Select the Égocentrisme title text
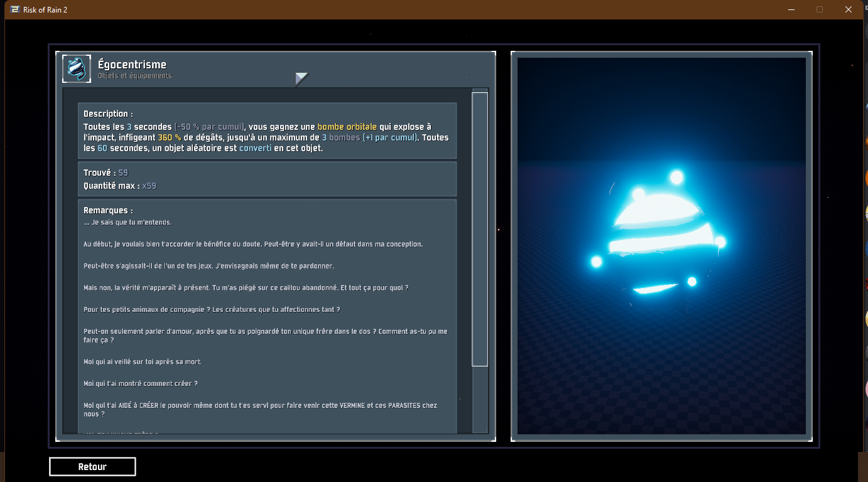 (132, 65)
